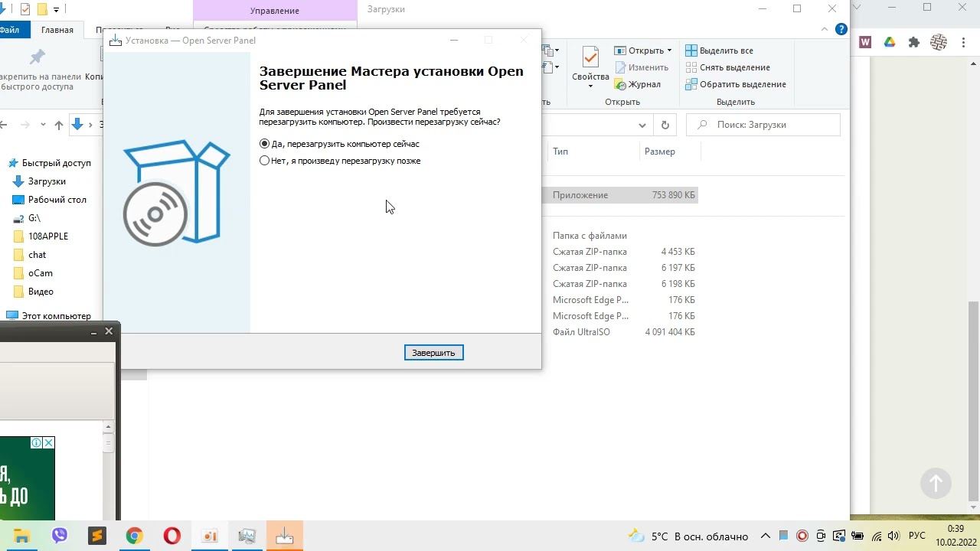Switch to the Управление contextual tab
This screenshot has width=980, height=551.
(x=275, y=10)
